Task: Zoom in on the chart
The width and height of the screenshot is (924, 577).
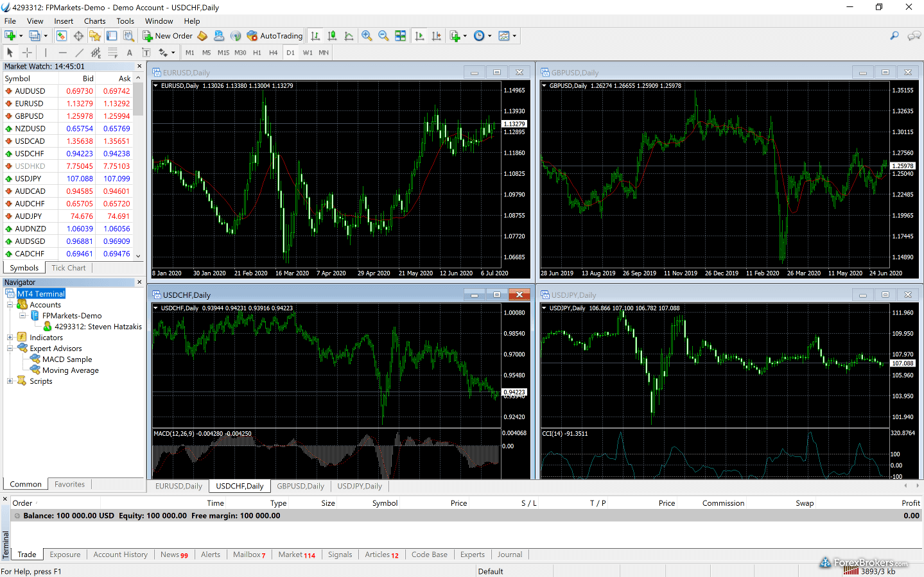Action: (367, 36)
